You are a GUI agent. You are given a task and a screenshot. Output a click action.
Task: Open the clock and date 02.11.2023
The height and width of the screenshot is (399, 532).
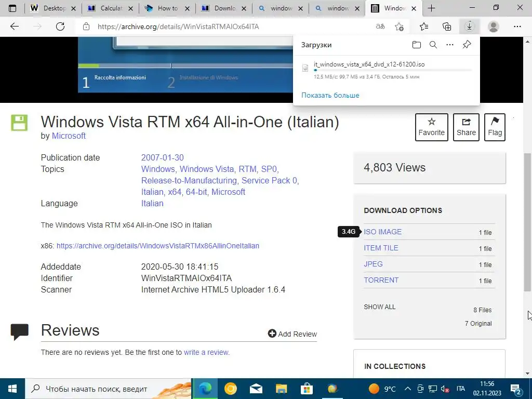[x=487, y=389]
